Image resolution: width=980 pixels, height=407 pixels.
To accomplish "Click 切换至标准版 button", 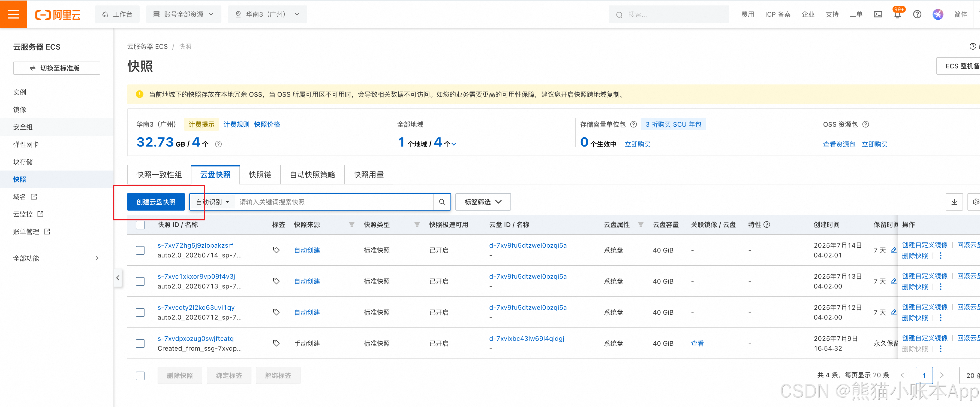I will click(x=57, y=68).
